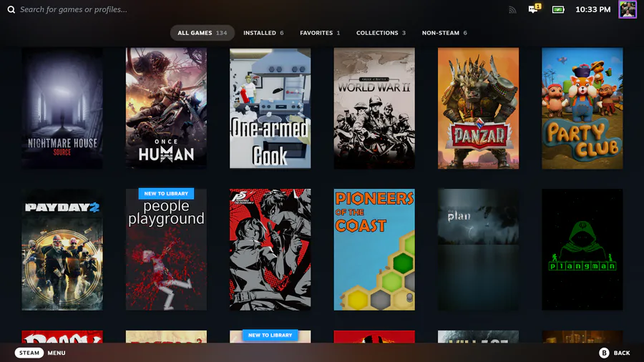Screen dimensions: 644x362
Task: Switch to the Installed tab
Action: click(x=263, y=33)
